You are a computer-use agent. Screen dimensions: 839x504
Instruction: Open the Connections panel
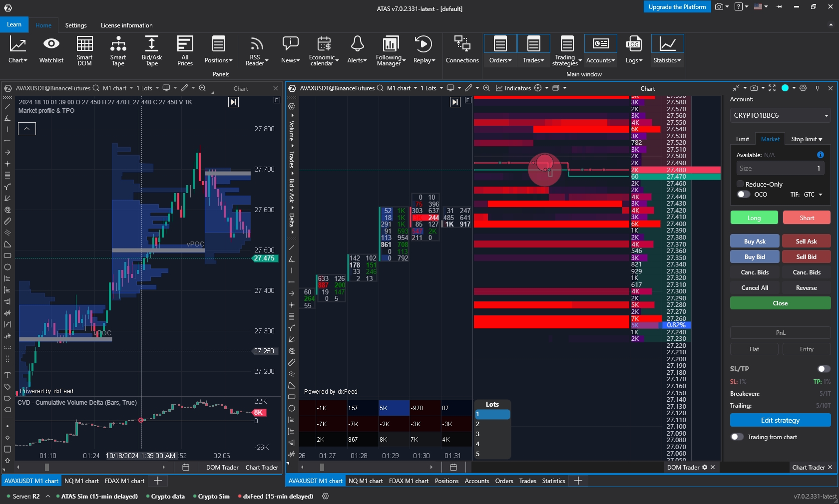(462, 50)
